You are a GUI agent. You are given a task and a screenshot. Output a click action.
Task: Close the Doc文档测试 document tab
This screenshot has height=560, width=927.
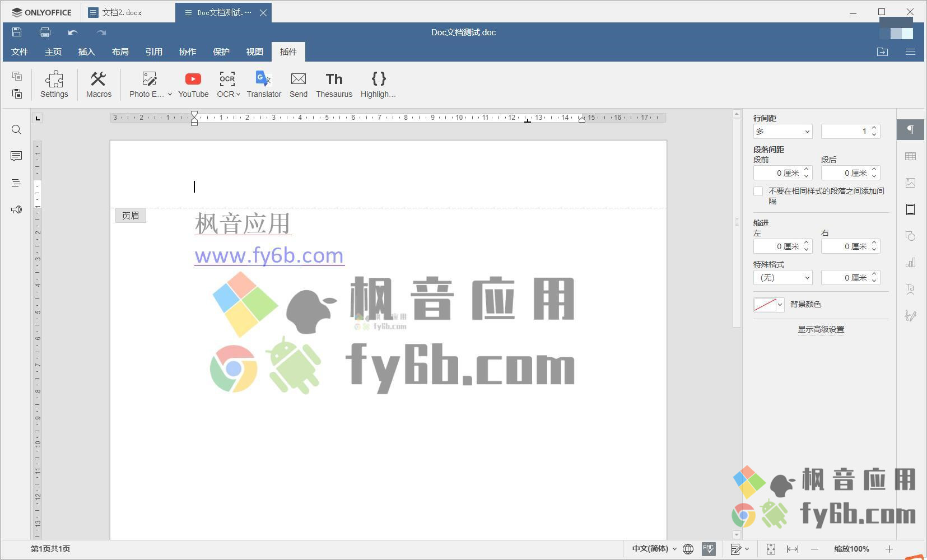[263, 13]
